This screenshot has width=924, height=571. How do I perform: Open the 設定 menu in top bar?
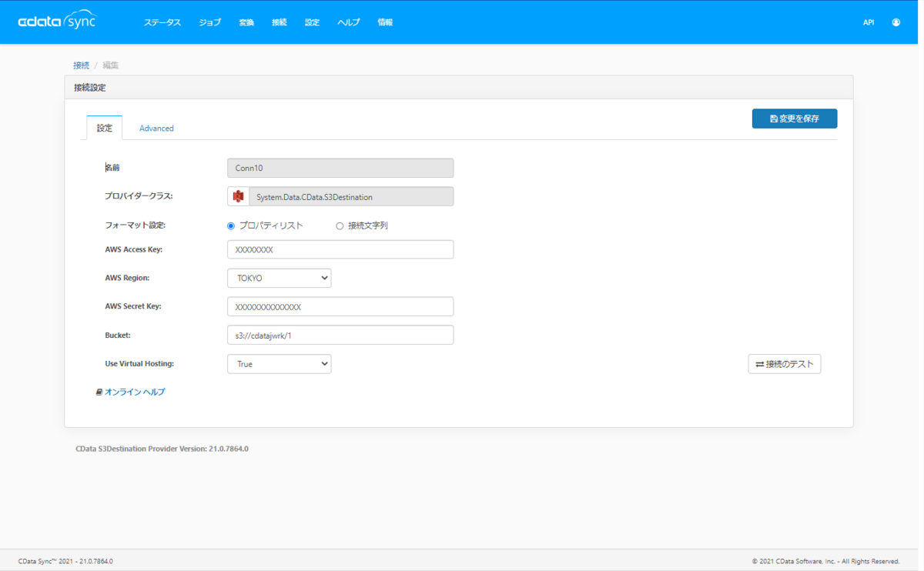click(312, 22)
